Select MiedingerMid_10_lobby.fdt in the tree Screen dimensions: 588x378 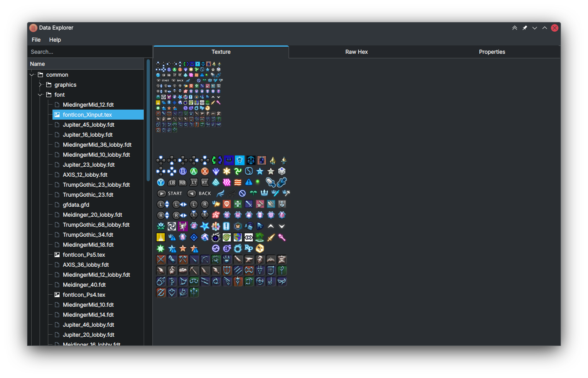(x=96, y=155)
